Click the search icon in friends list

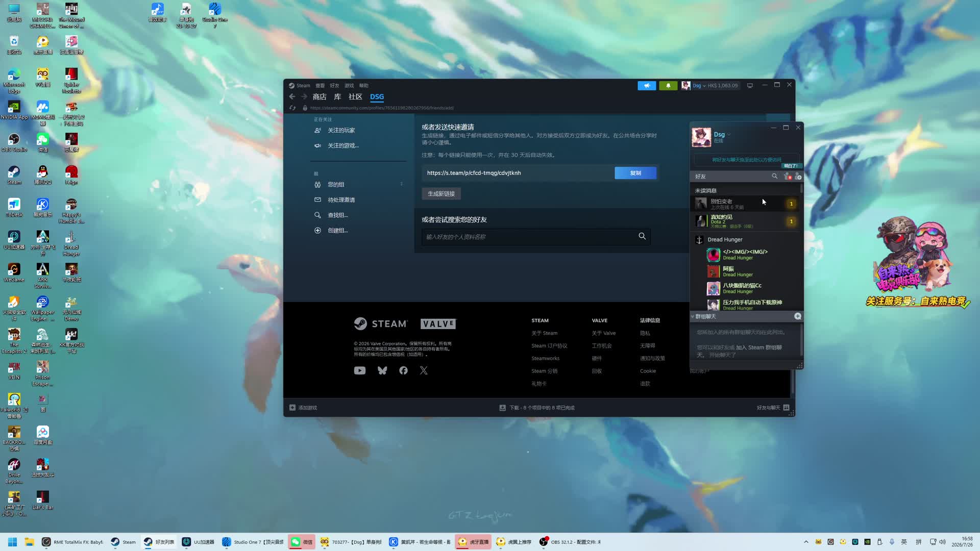point(774,176)
